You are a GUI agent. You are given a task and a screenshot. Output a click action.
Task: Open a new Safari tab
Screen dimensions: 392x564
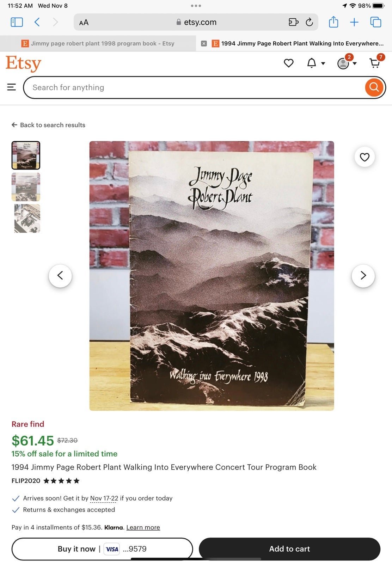[x=354, y=22]
